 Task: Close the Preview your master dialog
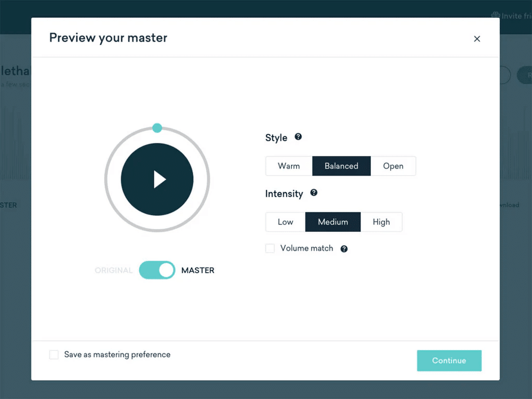click(477, 38)
